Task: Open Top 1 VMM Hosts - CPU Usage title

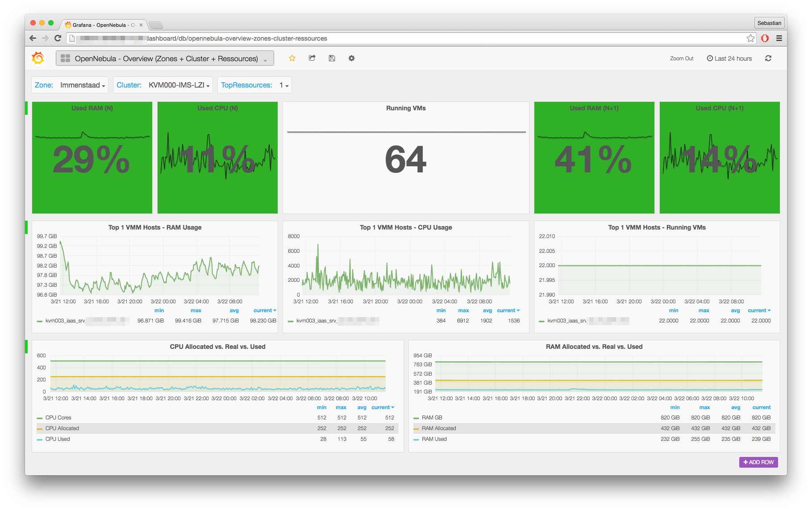Action: [x=406, y=227]
